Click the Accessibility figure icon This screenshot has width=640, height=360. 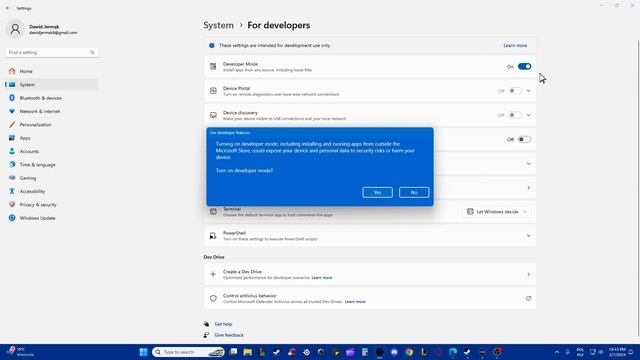[x=12, y=191]
